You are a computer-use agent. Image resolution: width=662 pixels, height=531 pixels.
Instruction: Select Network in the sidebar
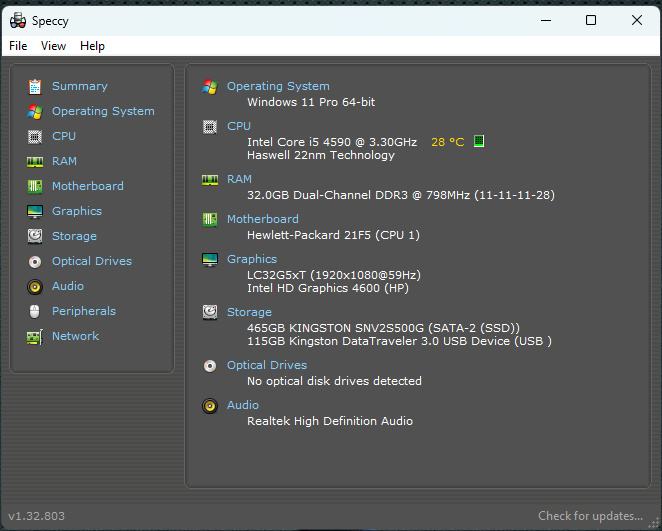coord(75,336)
